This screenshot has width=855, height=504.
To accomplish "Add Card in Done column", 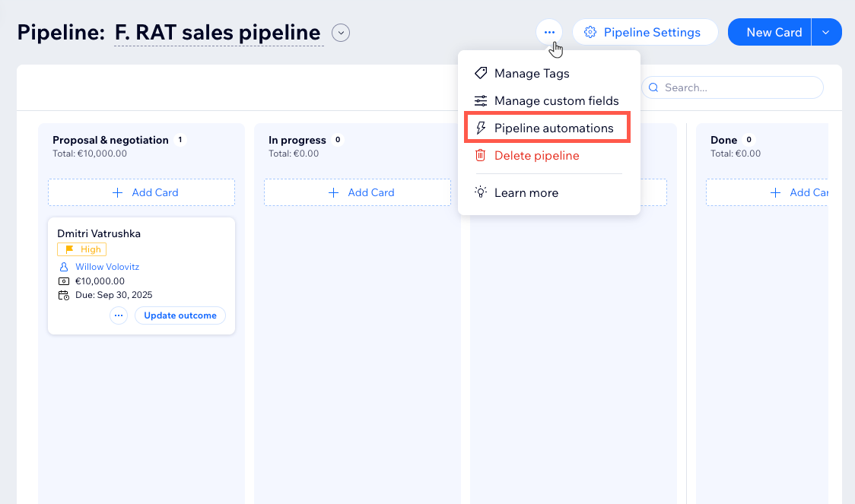I will click(767, 192).
